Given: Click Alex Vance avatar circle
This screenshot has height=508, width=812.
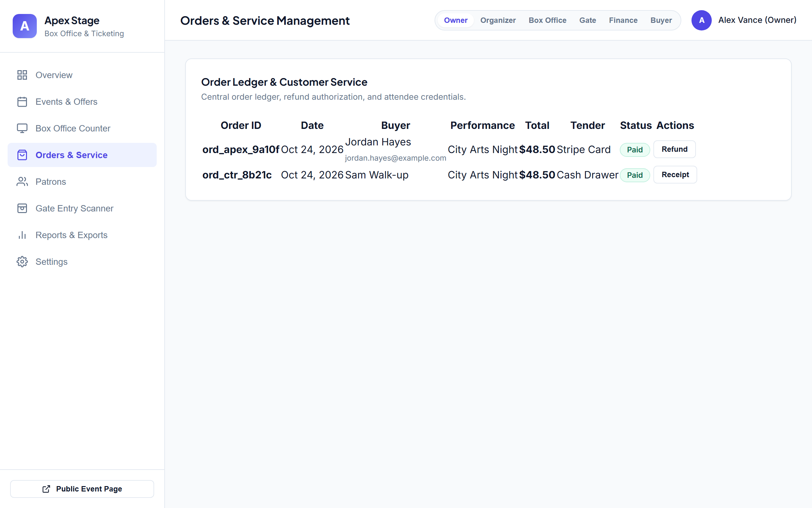Looking at the screenshot, I should pyautogui.click(x=701, y=20).
